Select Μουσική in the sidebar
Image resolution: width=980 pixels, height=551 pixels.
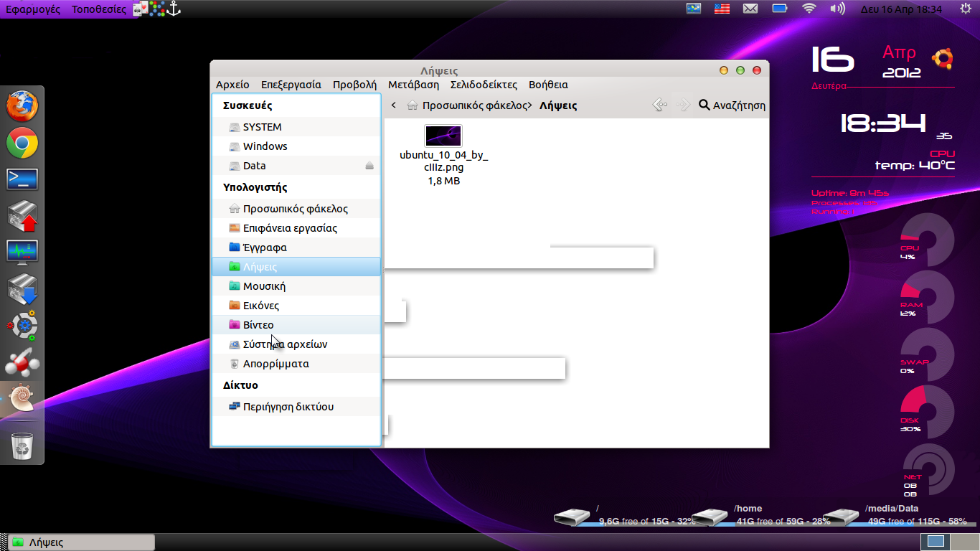(x=264, y=286)
